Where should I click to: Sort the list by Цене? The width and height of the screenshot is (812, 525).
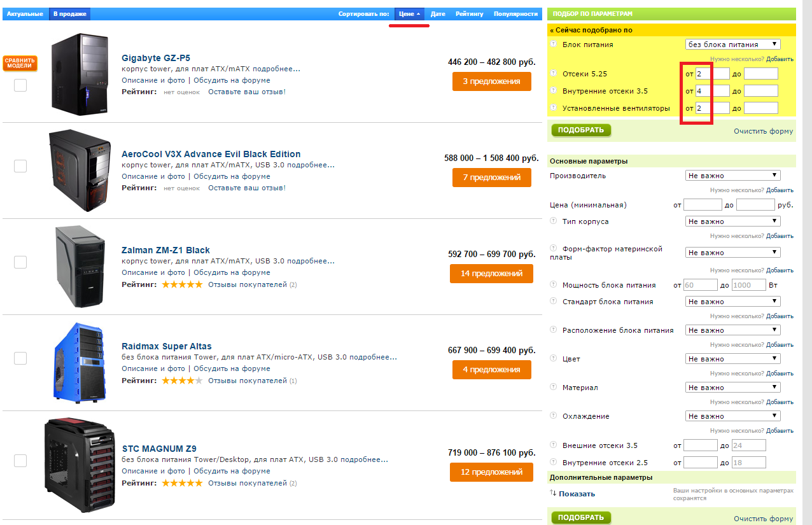tap(409, 13)
